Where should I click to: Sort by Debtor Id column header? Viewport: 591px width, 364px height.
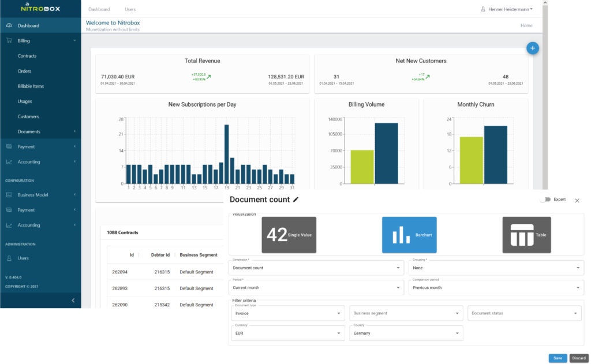coord(160,255)
